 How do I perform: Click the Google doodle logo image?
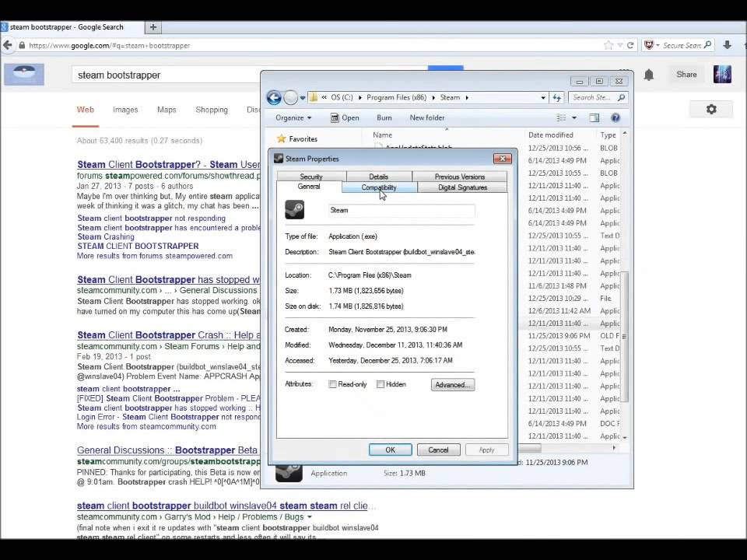pyautogui.click(x=24, y=75)
